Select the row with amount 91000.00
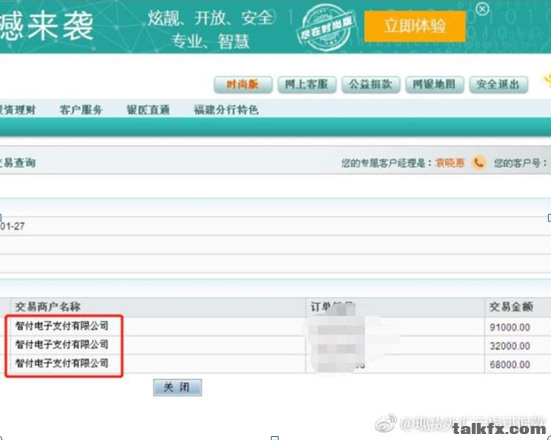The width and height of the screenshot is (551, 440). 276,327
